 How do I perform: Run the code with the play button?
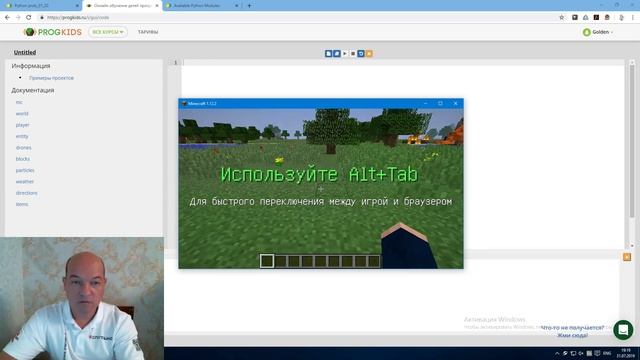[345, 53]
